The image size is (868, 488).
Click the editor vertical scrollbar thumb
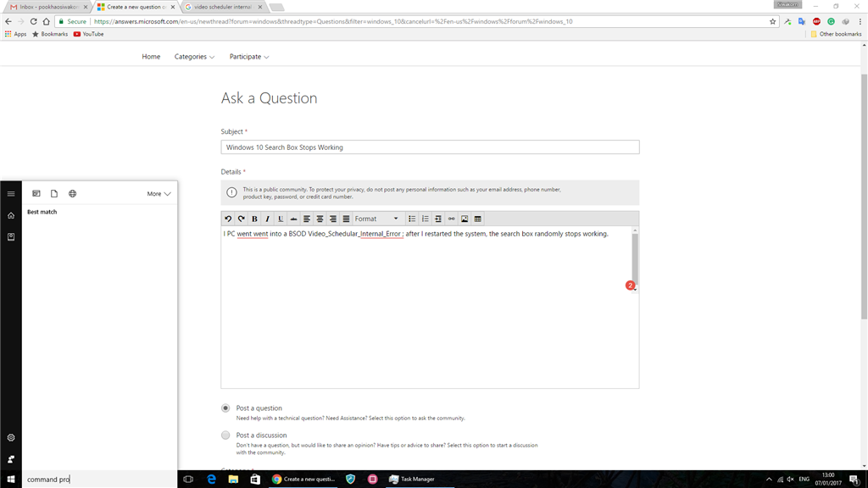pyautogui.click(x=635, y=258)
